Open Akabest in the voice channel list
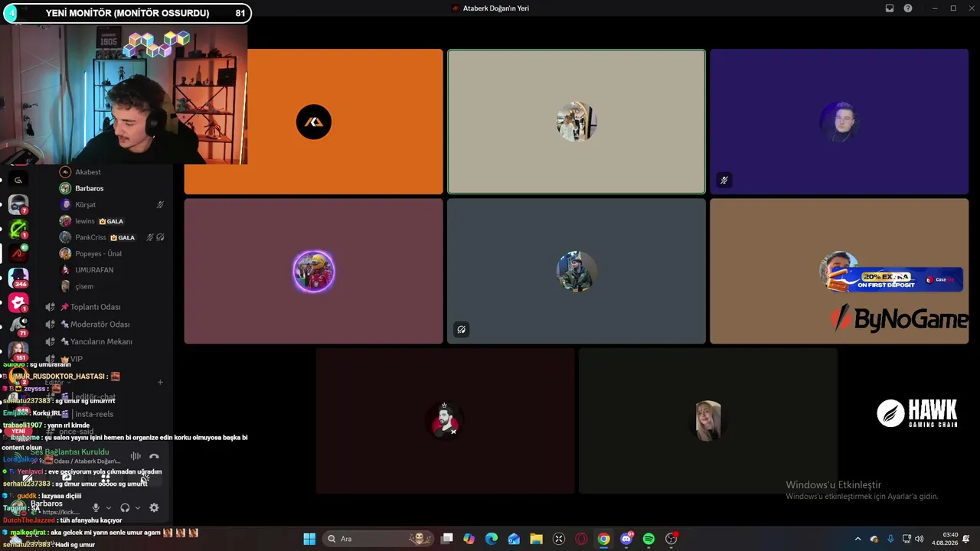This screenshot has width=980, height=551. (x=113, y=172)
